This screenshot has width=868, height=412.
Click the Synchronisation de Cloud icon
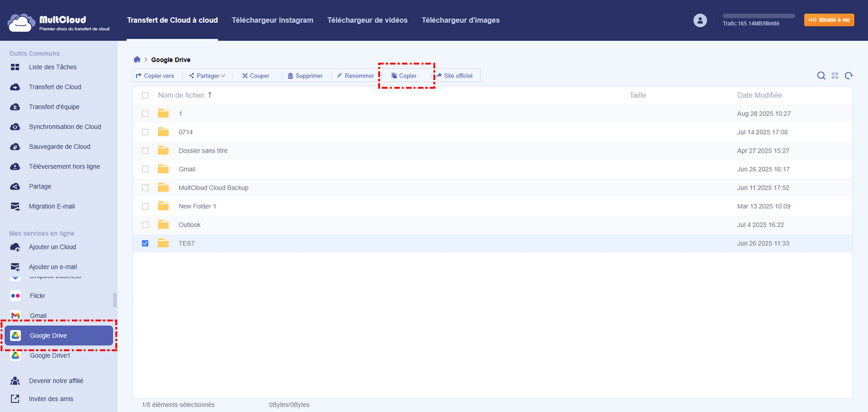[15, 127]
